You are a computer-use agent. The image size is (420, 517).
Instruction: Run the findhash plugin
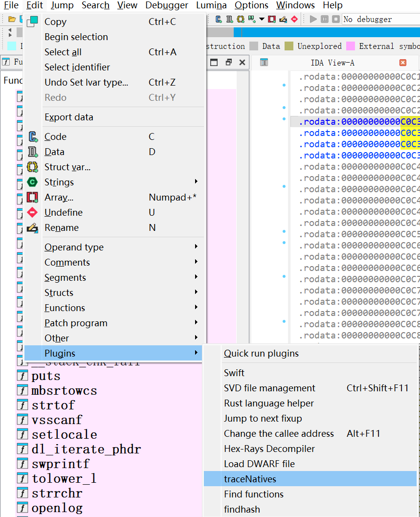[x=310, y=509]
